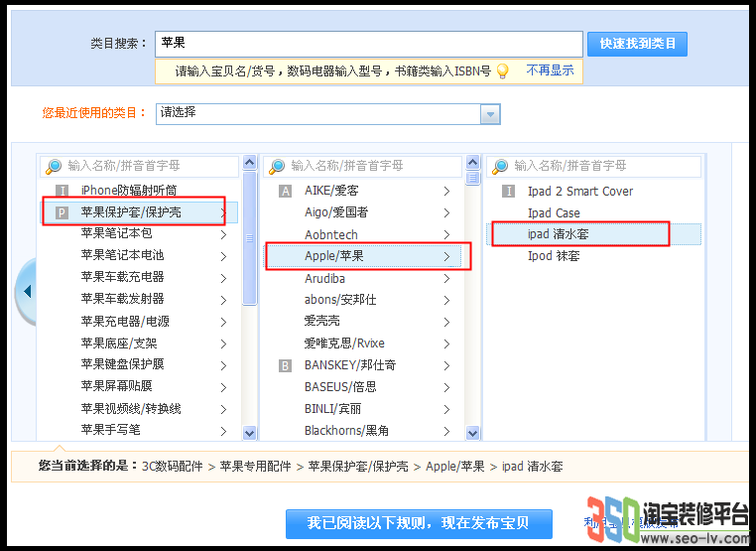Click the letter P index marker

[62, 212]
